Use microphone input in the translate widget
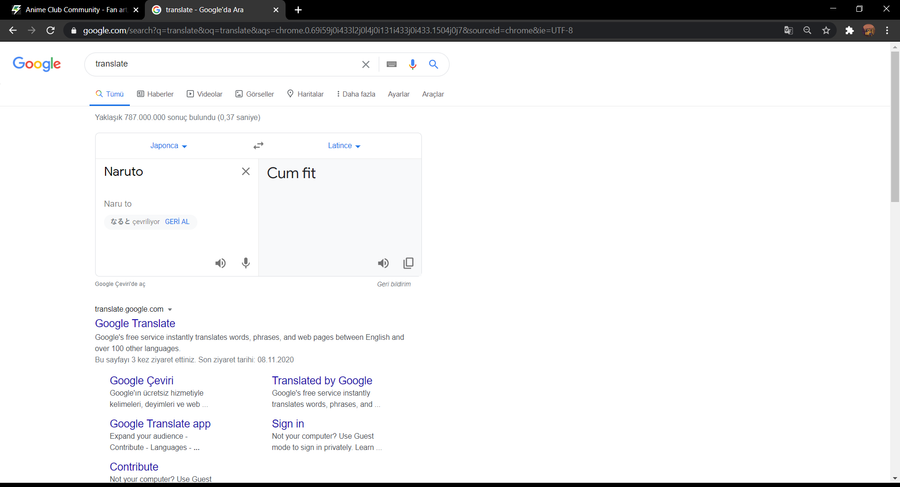900x487 pixels. (246, 263)
